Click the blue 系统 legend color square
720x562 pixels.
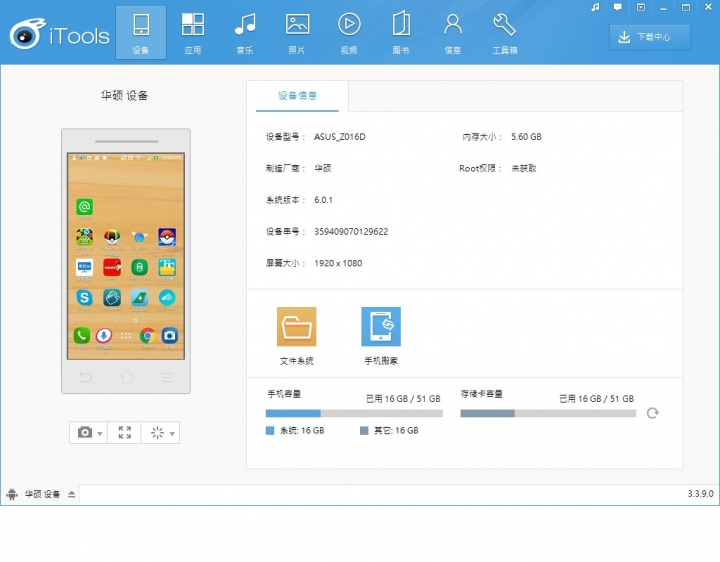coord(270,431)
